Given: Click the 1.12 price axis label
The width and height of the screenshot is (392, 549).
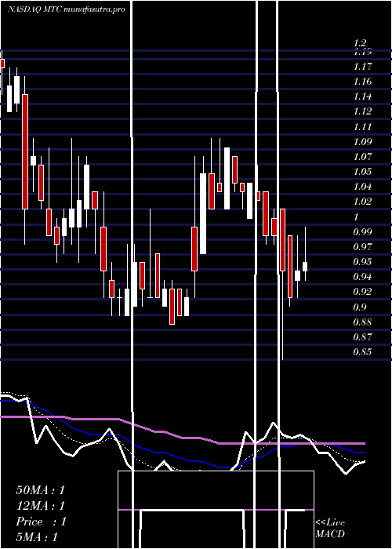Looking at the screenshot, I should click(x=362, y=111).
